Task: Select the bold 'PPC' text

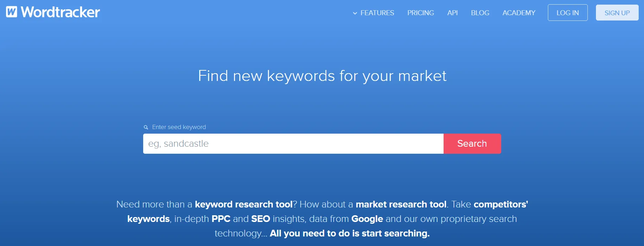Action: point(221,219)
